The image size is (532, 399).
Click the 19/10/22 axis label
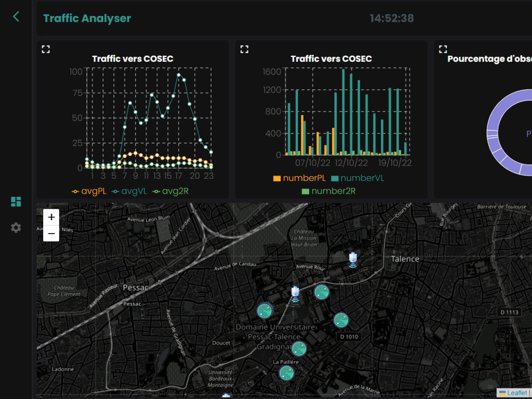tap(395, 163)
